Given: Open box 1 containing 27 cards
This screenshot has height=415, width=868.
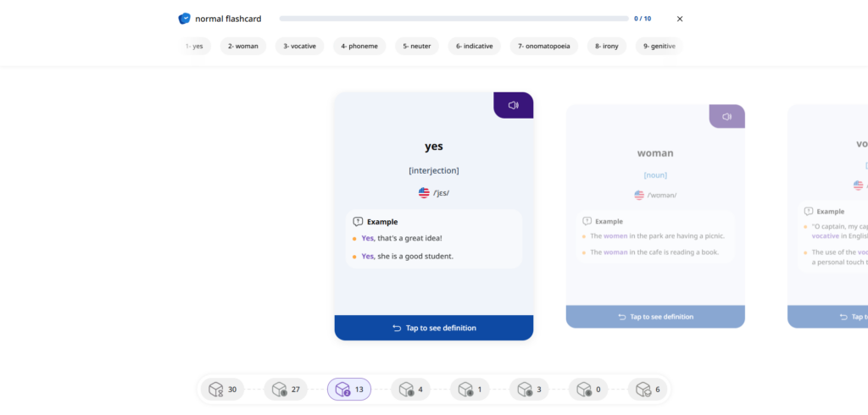Looking at the screenshot, I should coord(286,390).
